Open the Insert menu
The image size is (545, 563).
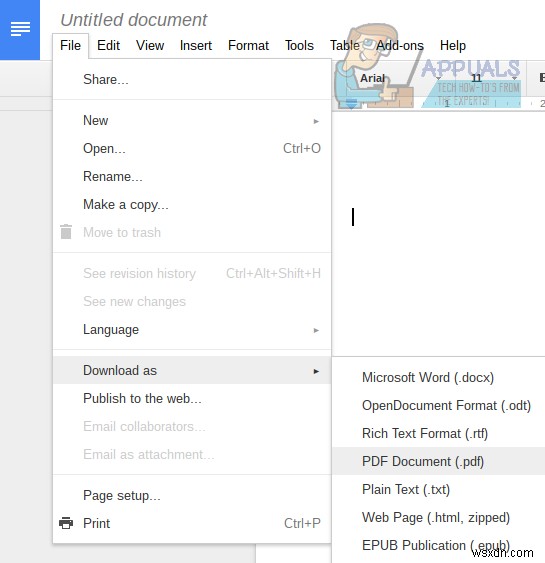[x=196, y=46]
